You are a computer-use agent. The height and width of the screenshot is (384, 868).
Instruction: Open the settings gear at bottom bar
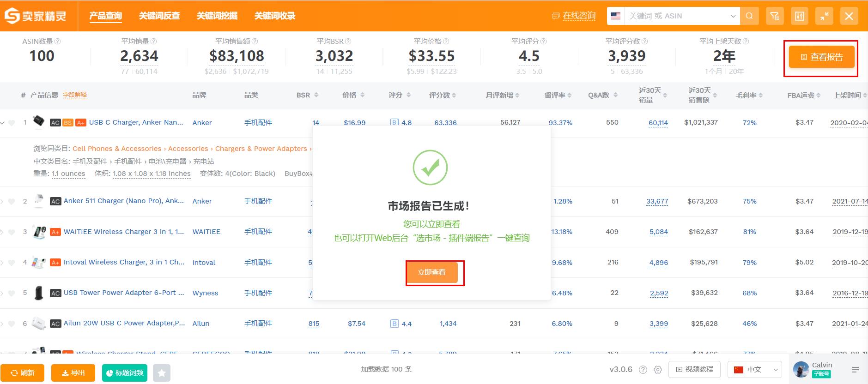pyautogui.click(x=658, y=370)
